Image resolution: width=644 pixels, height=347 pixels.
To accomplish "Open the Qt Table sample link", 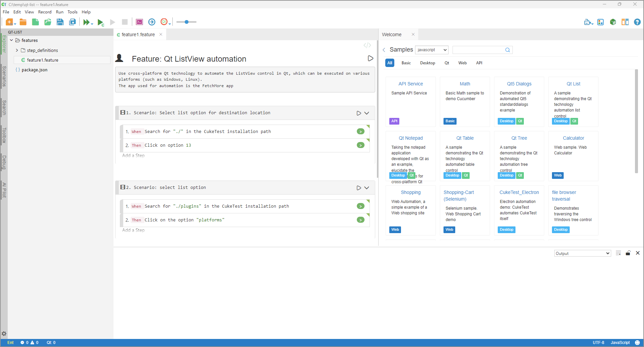I will click(x=465, y=138).
